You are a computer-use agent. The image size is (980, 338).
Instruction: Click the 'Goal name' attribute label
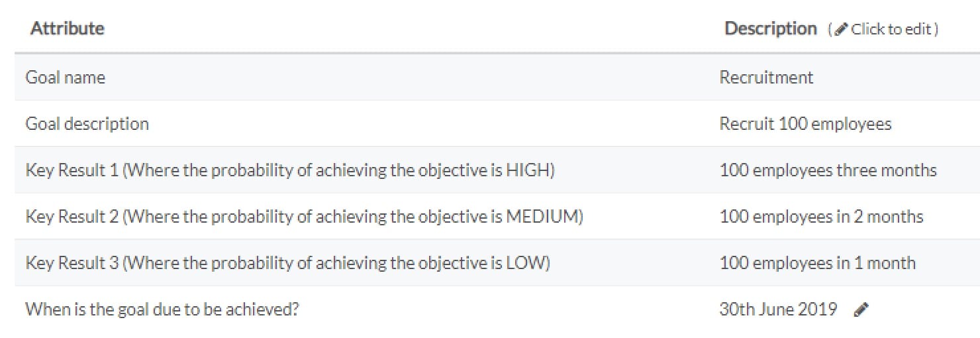(65, 78)
